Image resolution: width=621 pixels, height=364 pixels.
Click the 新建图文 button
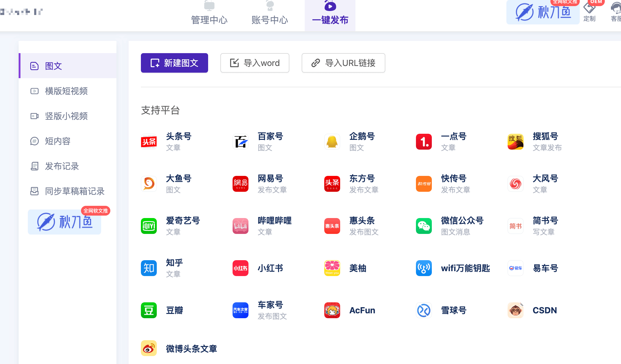point(174,63)
